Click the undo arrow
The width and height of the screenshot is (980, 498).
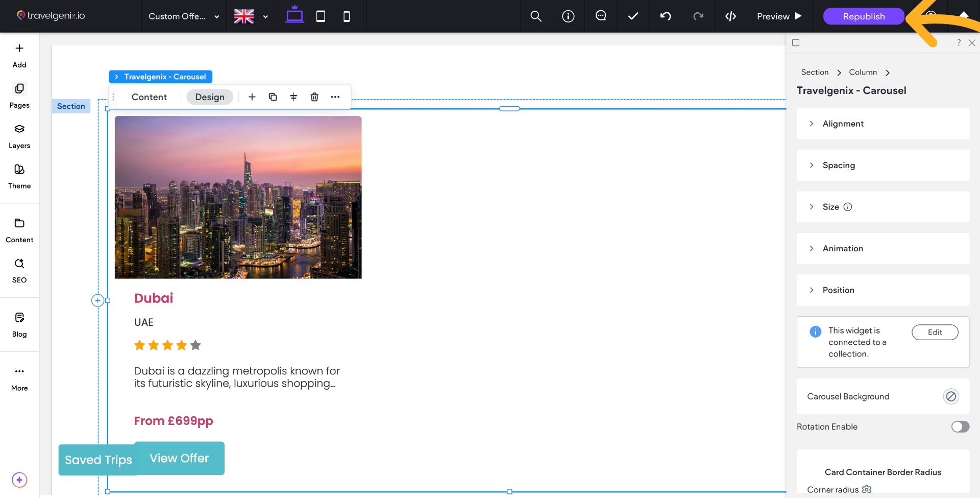[x=666, y=16]
